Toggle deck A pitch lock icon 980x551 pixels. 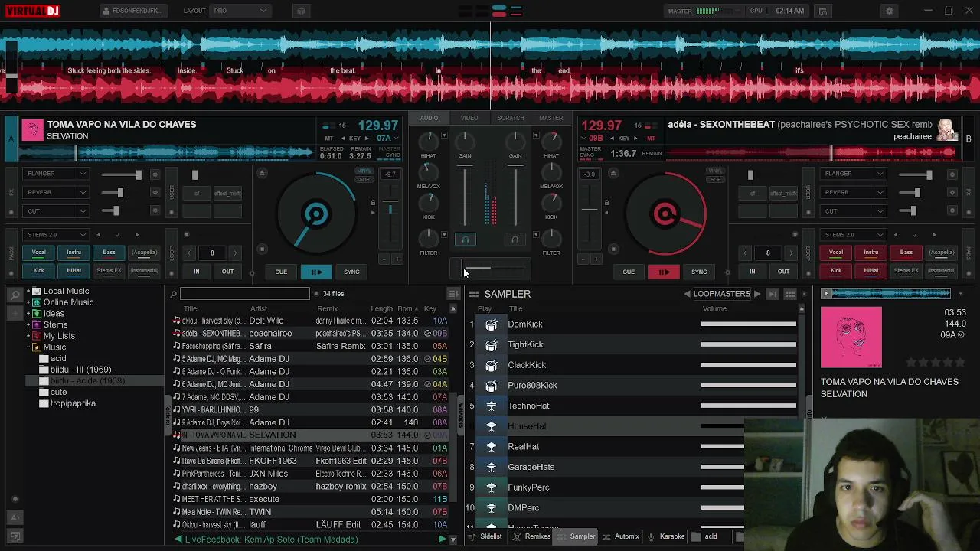tap(373, 203)
